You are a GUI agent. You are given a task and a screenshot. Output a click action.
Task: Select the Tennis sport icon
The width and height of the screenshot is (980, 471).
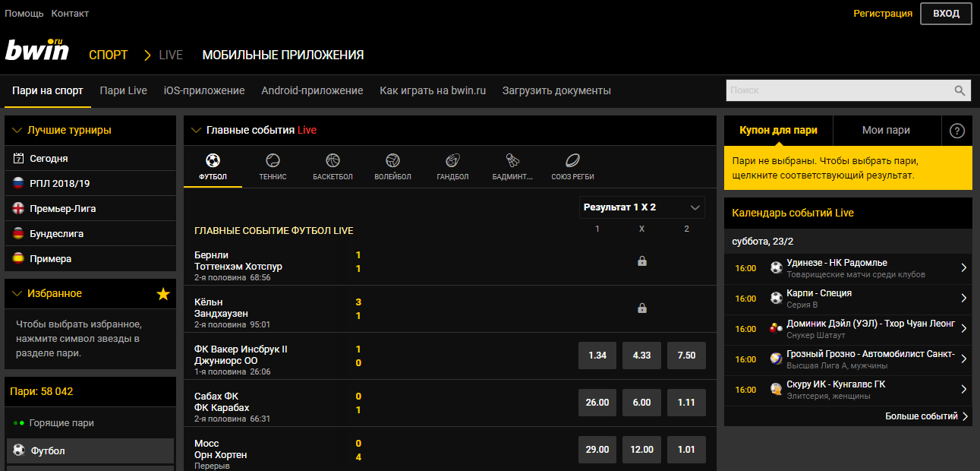pos(273,160)
